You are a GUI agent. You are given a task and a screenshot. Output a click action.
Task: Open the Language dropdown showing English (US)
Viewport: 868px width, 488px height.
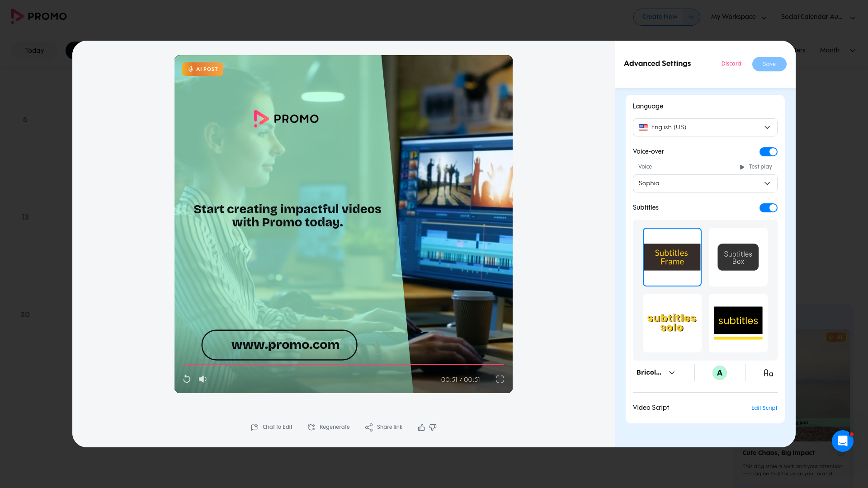pyautogui.click(x=704, y=127)
